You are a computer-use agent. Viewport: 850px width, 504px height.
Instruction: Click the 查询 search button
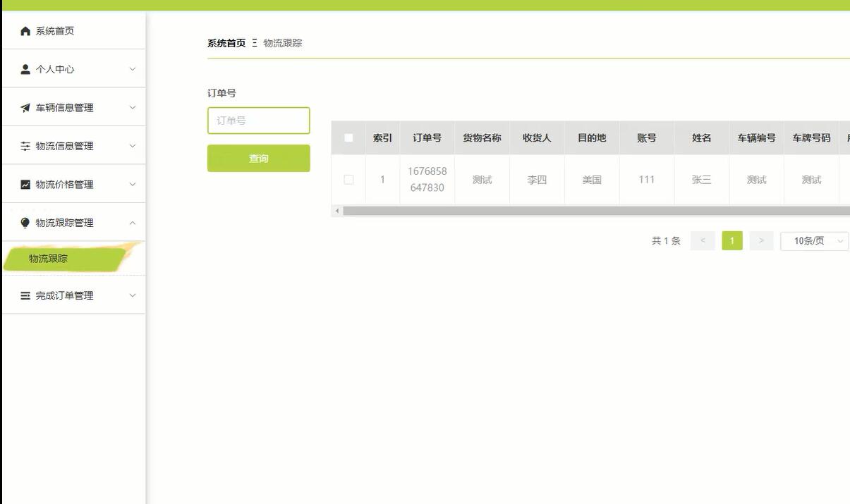tap(258, 159)
